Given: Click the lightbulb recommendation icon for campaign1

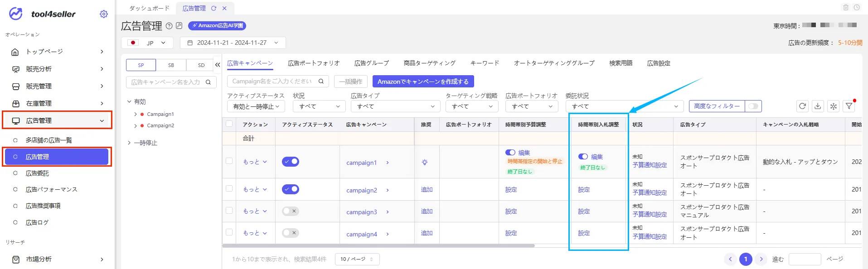Looking at the screenshot, I should click(425, 162).
